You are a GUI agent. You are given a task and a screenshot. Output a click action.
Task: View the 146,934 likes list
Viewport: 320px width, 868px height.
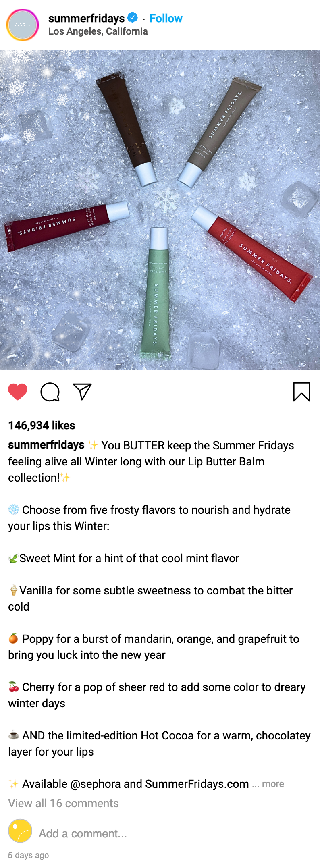[42, 425]
